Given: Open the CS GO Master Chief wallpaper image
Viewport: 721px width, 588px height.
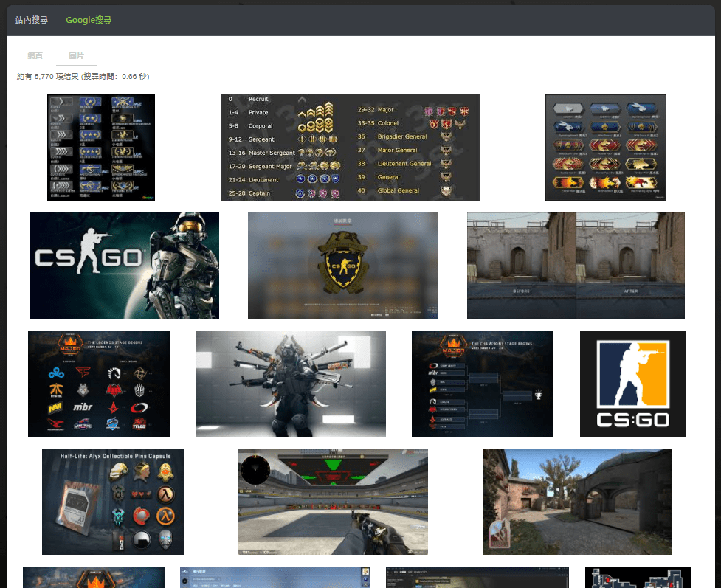Looking at the screenshot, I should pyautogui.click(x=124, y=266).
